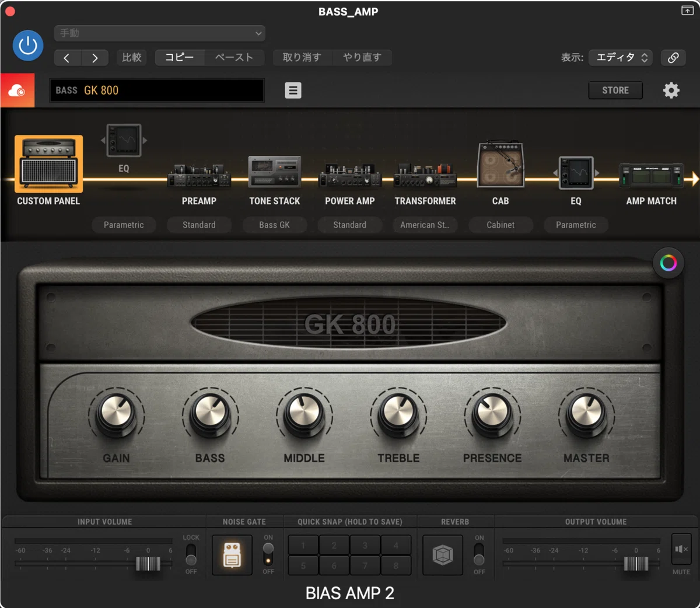
Task: Click the GAIN knob
Action: (x=116, y=415)
